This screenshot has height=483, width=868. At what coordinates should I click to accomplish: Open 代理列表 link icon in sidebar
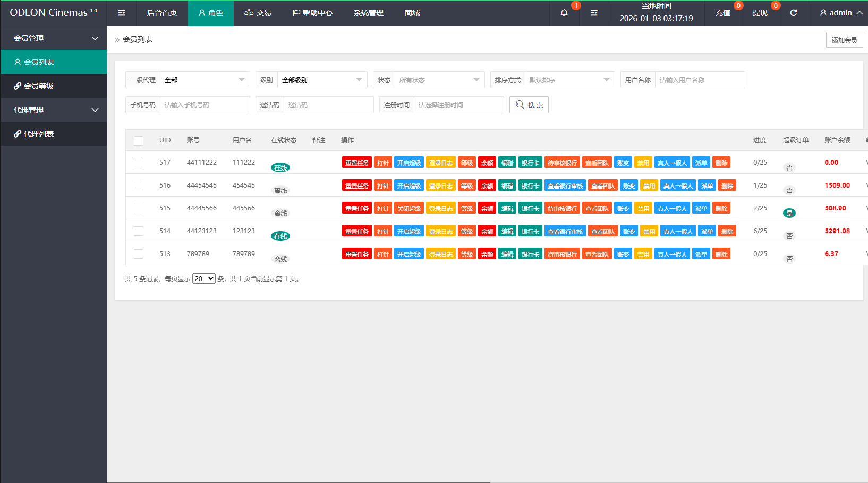pos(18,134)
